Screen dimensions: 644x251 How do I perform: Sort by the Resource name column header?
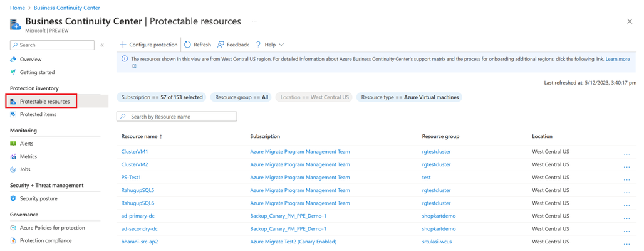pos(142,136)
